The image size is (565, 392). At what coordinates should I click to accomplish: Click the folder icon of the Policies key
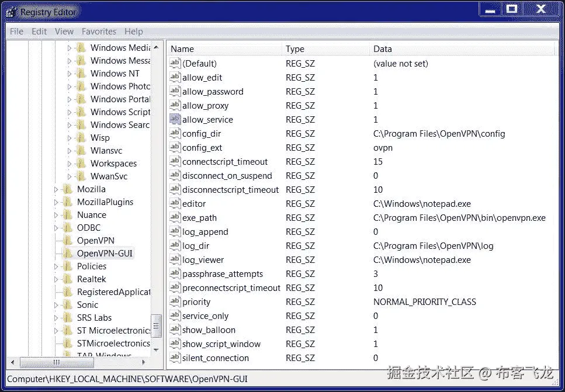pyautogui.click(x=67, y=266)
